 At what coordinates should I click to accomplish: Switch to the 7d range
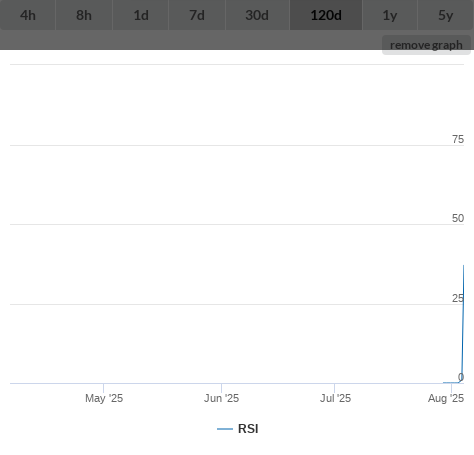(197, 15)
